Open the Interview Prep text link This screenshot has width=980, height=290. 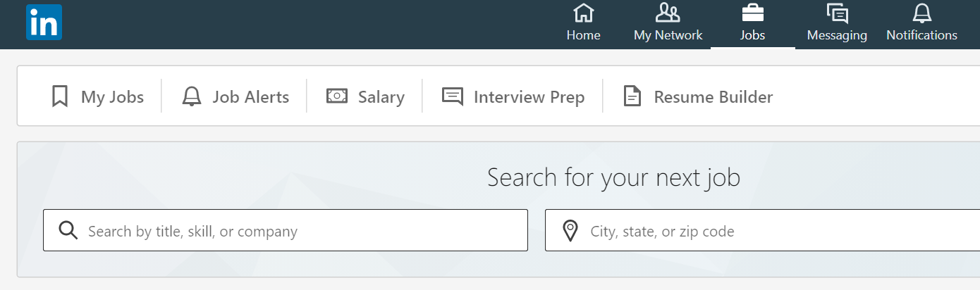tap(529, 97)
